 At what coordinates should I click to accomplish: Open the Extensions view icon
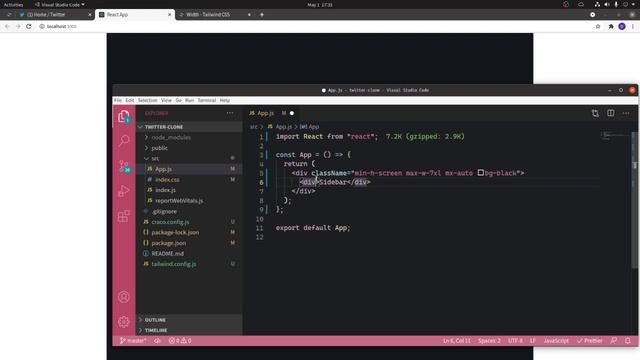(124, 216)
